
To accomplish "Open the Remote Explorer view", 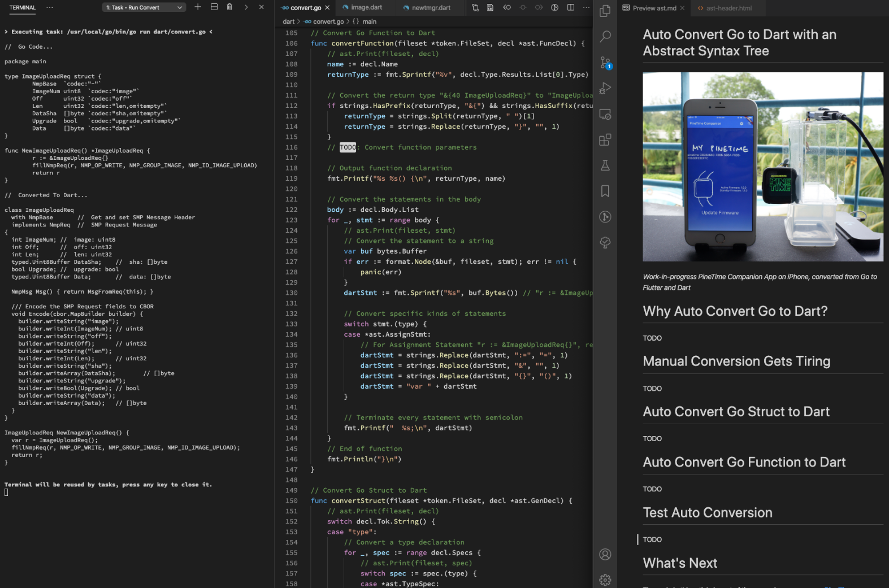I will (605, 114).
